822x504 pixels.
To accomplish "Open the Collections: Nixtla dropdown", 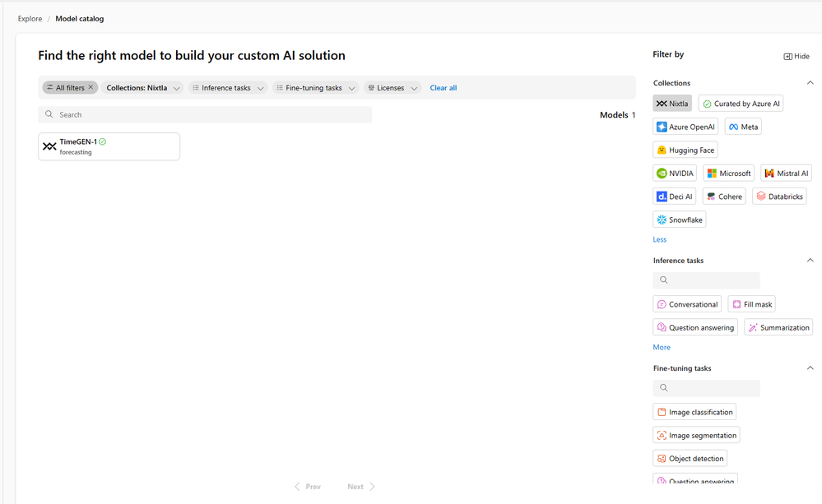I will tap(143, 88).
